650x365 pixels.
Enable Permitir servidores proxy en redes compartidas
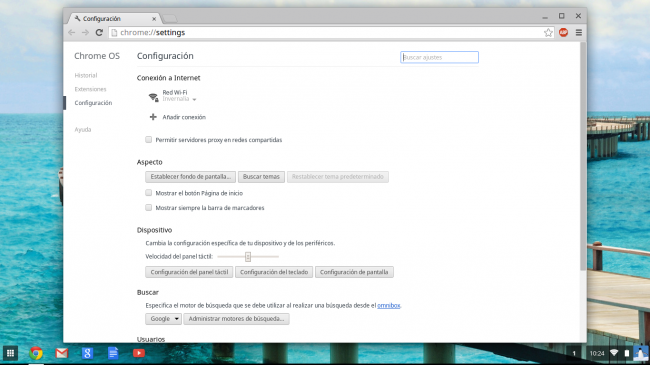tap(148, 139)
